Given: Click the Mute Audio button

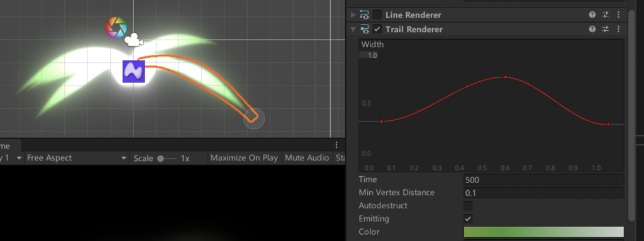Looking at the screenshot, I should pos(307,158).
